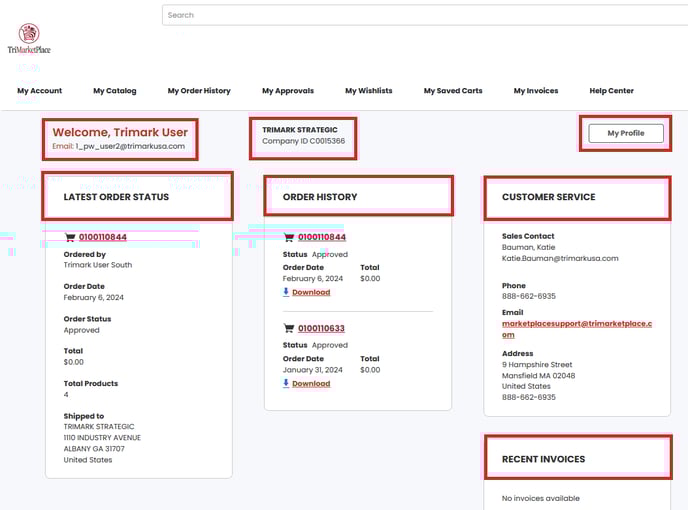Focus the Search field
This screenshot has width=688, height=510.
[x=425, y=15]
